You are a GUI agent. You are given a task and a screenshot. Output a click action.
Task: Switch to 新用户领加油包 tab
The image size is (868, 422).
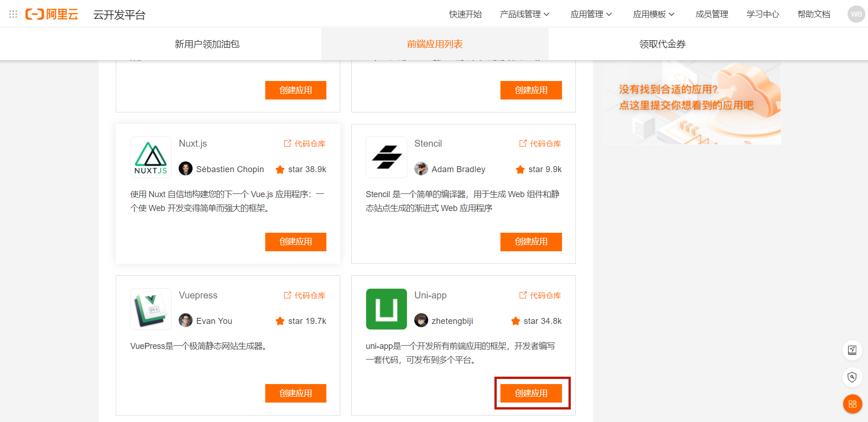[x=207, y=44]
